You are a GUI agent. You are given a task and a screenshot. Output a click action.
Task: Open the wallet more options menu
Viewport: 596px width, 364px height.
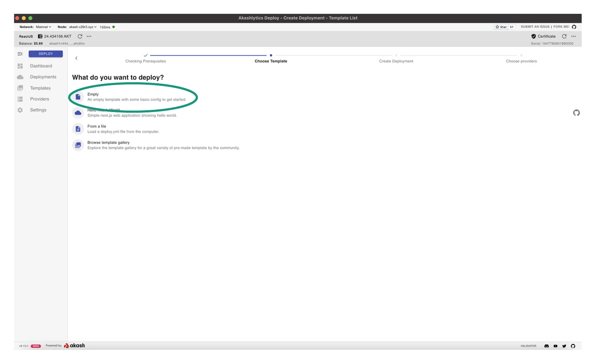pos(89,37)
